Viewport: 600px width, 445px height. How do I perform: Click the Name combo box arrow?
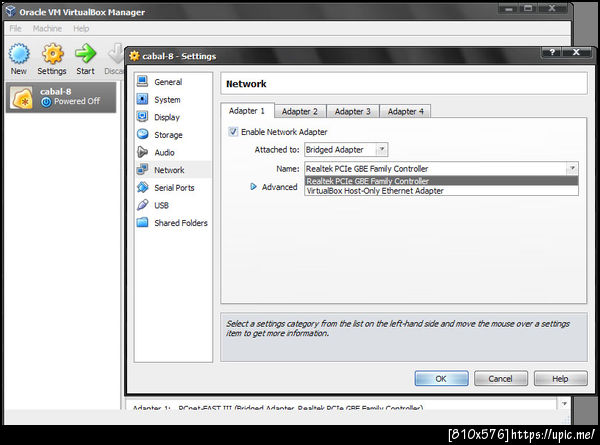(572, 168)
